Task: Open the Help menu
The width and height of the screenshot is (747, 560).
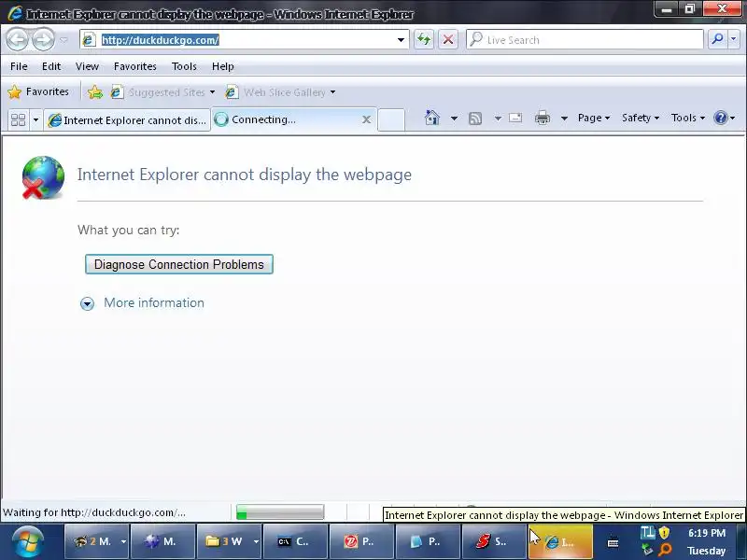Action: click(222, 66)
